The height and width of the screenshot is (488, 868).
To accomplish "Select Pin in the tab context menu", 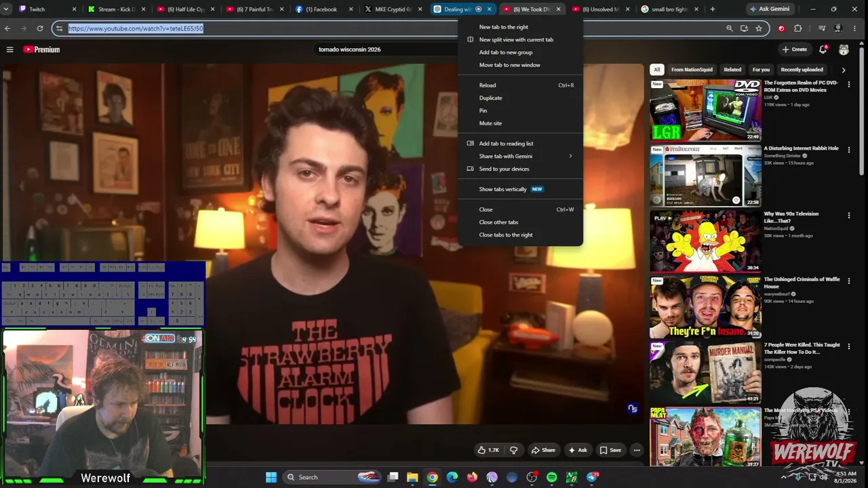I will pyautogui.click(x=521, y=110).
